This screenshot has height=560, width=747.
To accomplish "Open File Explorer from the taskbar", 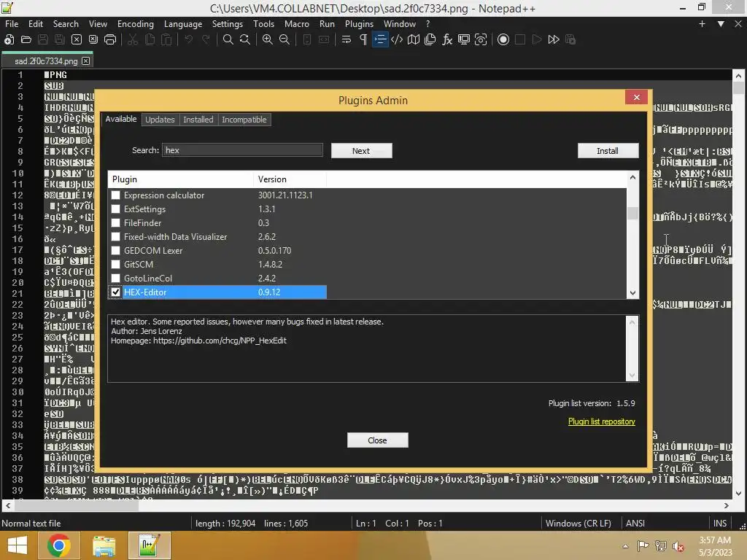I will pyautogui.click(x=104, y=545).
